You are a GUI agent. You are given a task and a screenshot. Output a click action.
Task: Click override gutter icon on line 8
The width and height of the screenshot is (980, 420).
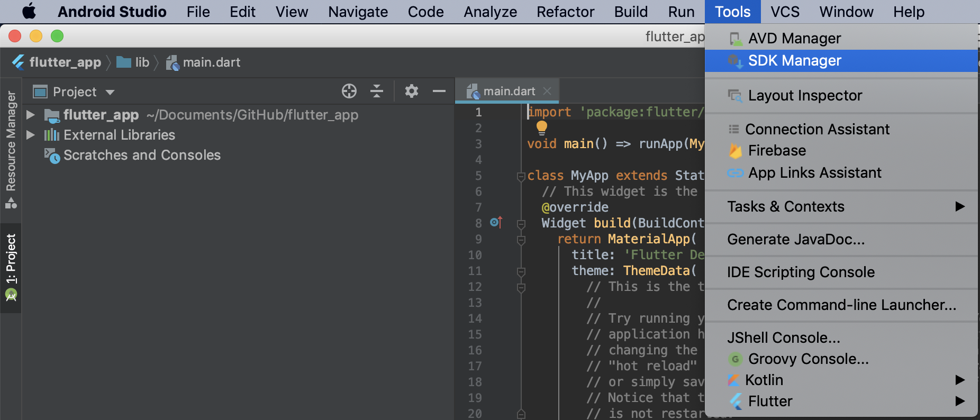point(496,222)
